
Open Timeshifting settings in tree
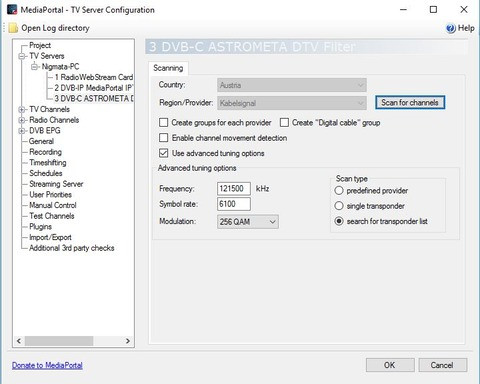coord(48,163)
